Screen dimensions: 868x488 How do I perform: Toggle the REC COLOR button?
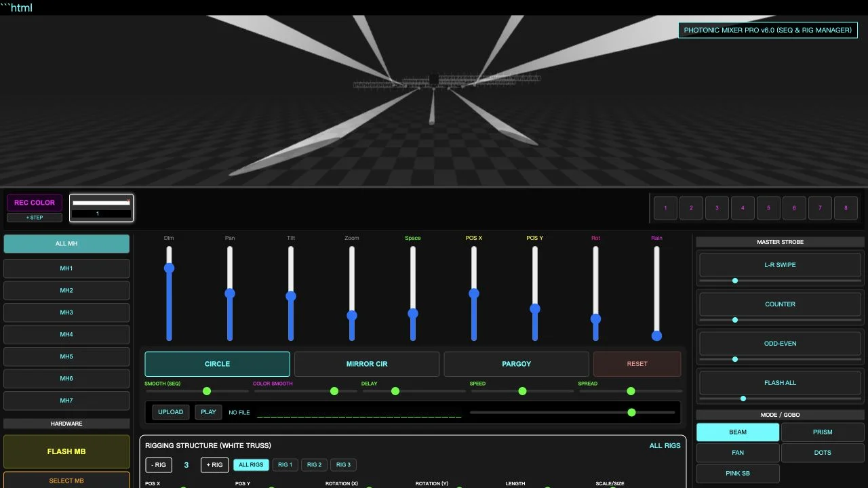click(35, 203)
